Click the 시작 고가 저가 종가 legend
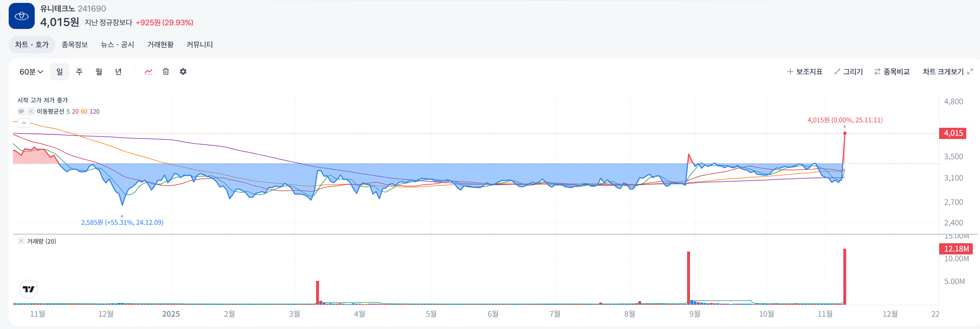This screenshot has height=329, width=980. click(x=43, y=100)
